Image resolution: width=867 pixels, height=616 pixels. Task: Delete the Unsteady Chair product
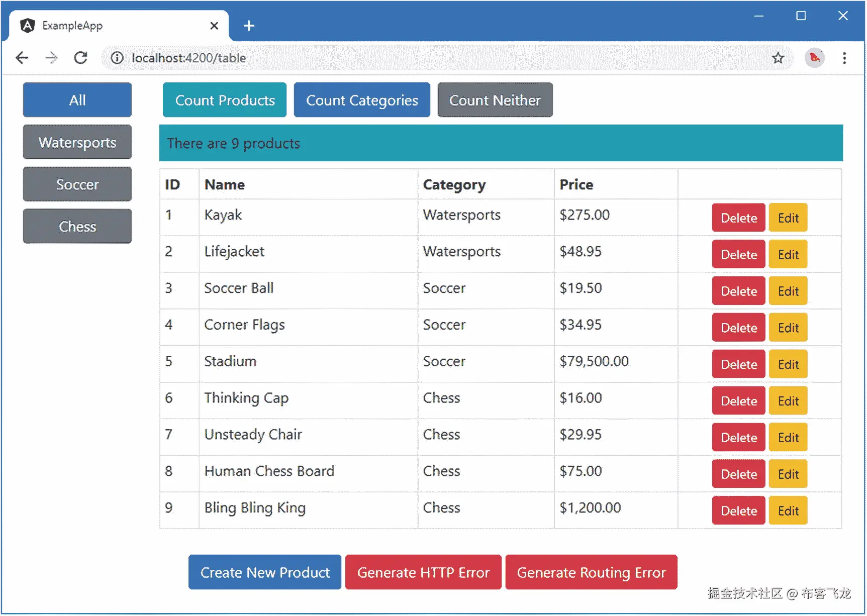(738, 438)
